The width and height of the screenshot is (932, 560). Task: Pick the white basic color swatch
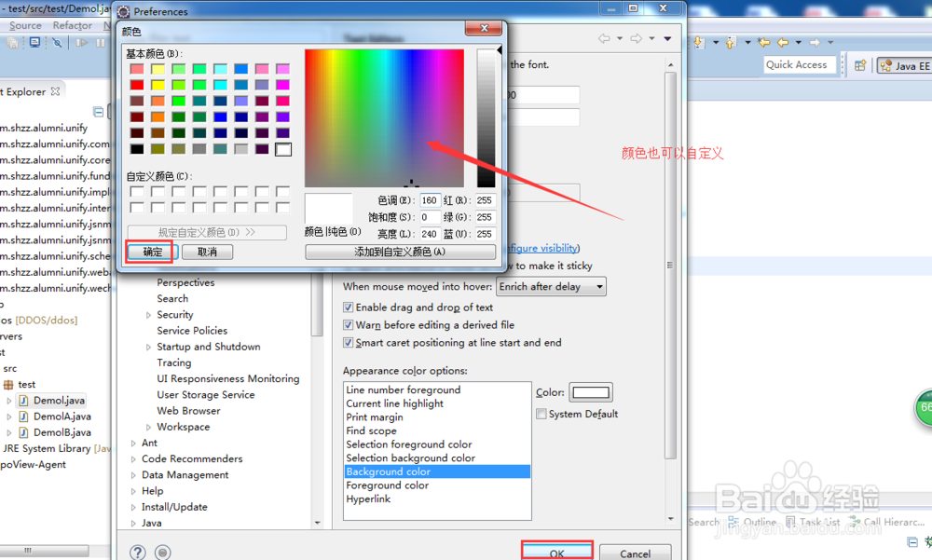(x=283, y=149)
